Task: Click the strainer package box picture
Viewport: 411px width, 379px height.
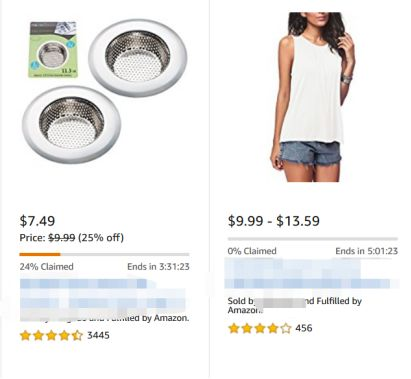Action: [53, 50]
